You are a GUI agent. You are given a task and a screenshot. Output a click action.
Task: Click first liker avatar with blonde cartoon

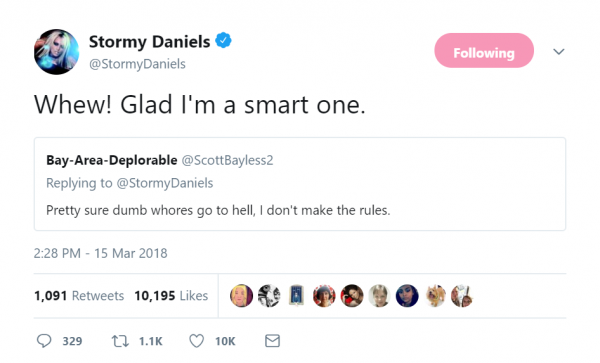[x=241, y=296]
